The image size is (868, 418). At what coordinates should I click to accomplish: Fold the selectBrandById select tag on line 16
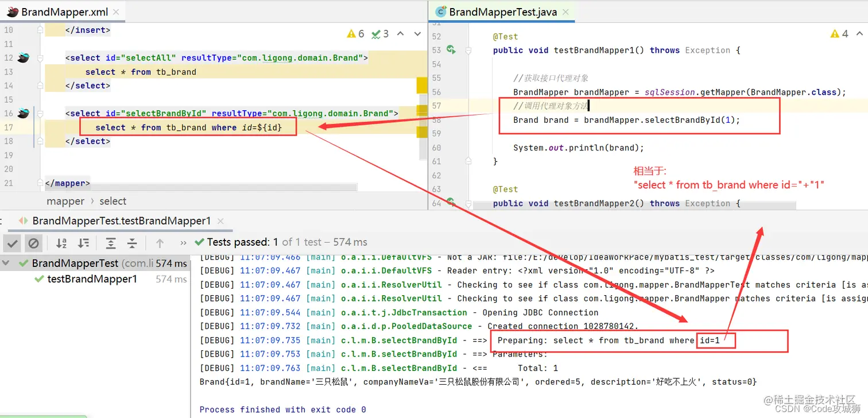pyautogui.click(x=40, y=113)
